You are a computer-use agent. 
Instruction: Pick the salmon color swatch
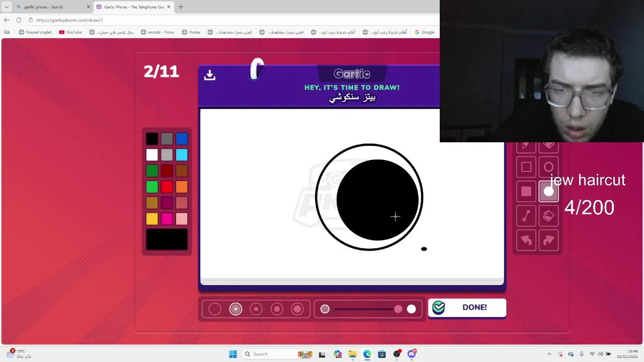pos(182,203)
